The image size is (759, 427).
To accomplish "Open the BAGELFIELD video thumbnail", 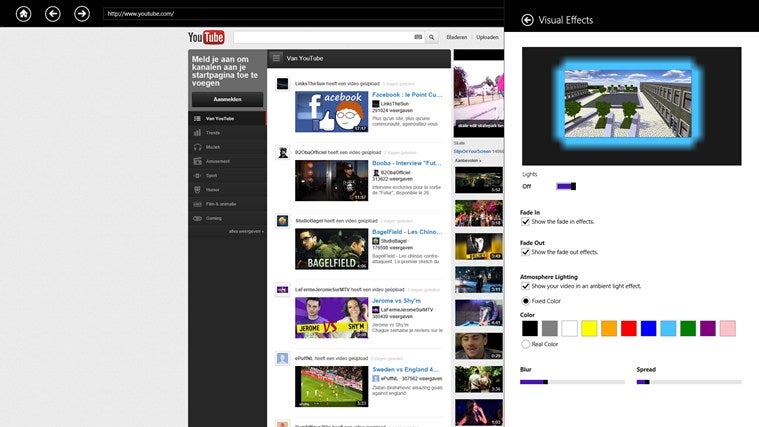I will [x=332, y=249].
